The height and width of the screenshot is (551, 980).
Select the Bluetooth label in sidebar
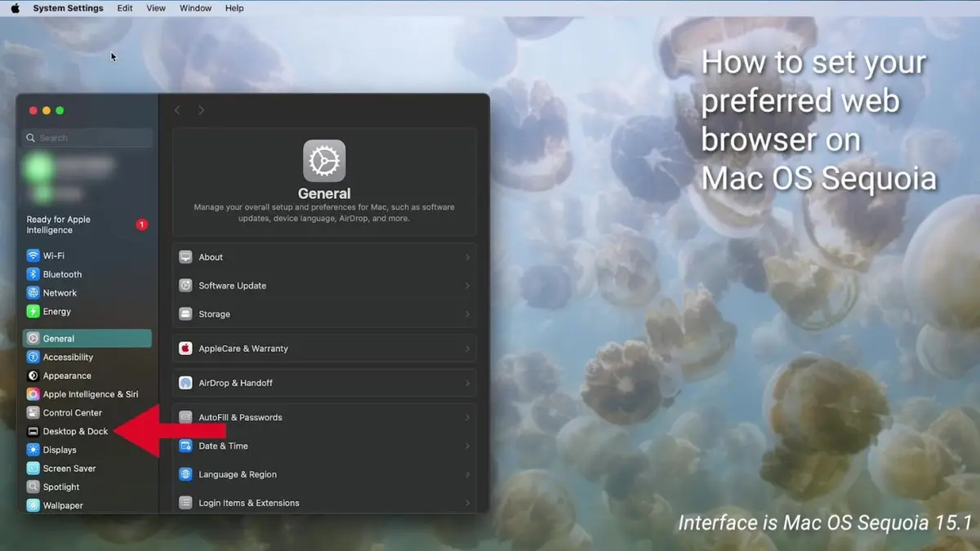[x=62, y=274]
